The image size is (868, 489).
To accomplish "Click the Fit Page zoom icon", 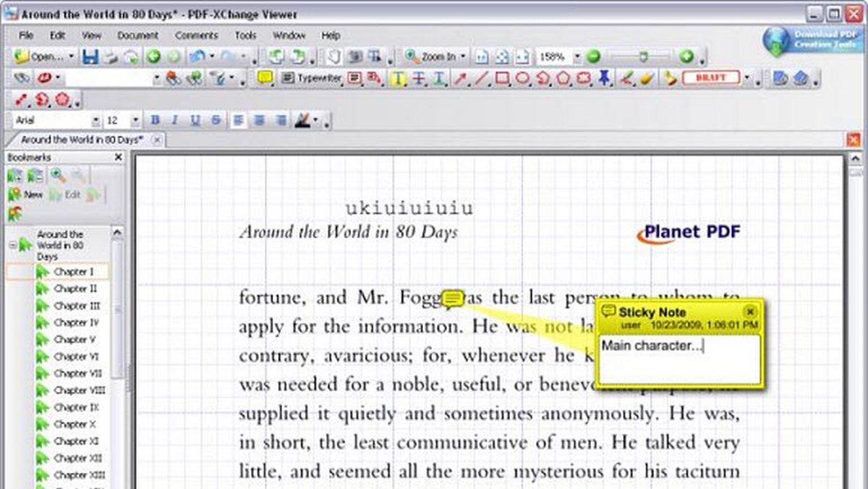I will tap(502, 56).
